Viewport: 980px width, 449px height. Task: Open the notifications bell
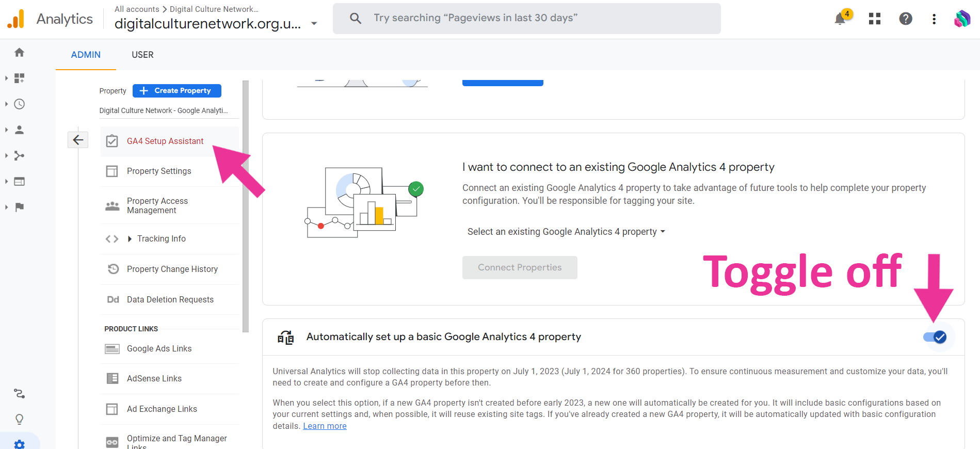[x=840, y=19]
